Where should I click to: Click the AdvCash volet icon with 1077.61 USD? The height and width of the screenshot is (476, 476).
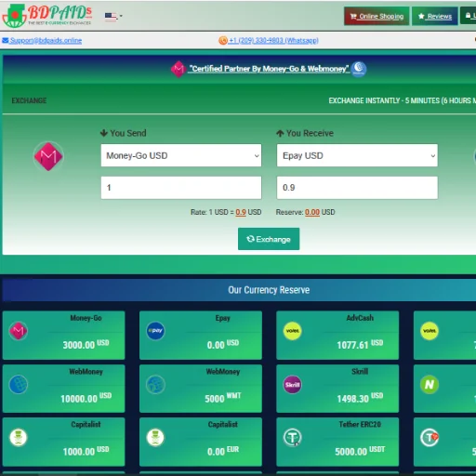click(292, 331)
